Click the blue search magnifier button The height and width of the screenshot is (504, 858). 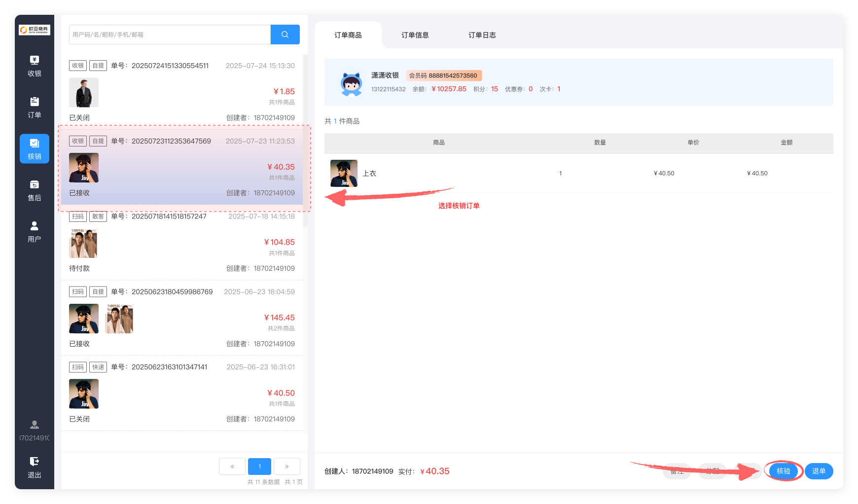tap(285, 35)
